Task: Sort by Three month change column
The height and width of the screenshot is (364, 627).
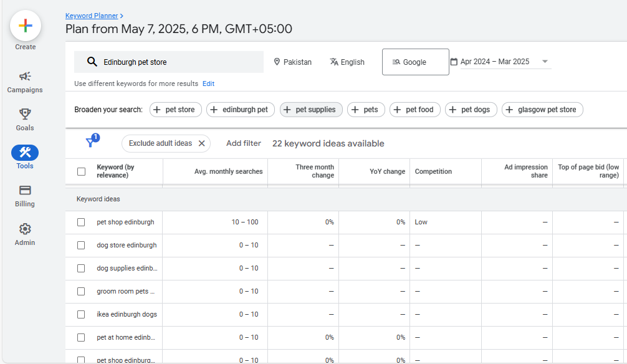Action: pos(315,171)
